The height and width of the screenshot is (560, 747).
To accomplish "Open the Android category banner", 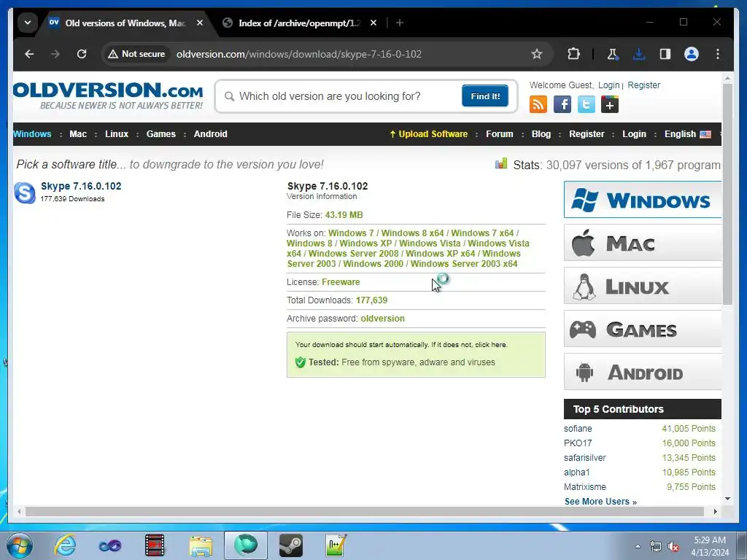I will pos(642,372).
